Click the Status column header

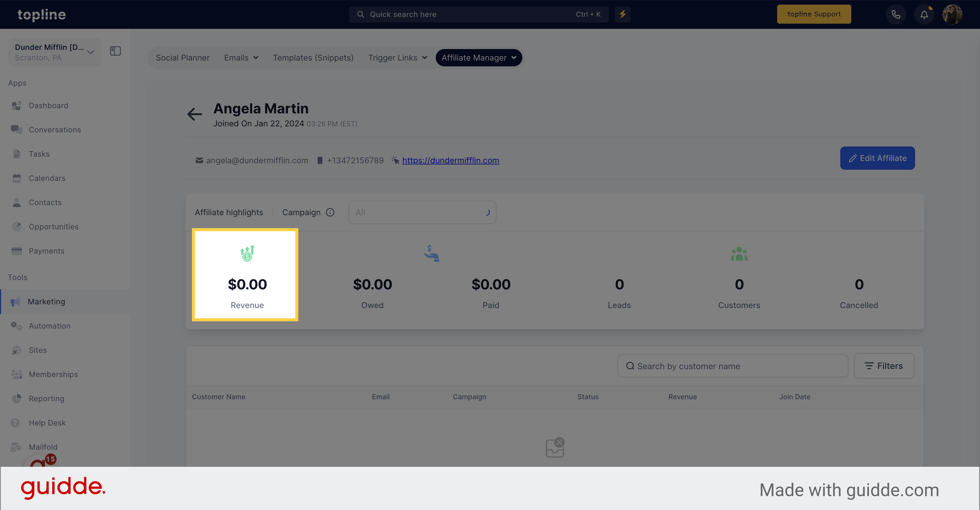point(588,397)
